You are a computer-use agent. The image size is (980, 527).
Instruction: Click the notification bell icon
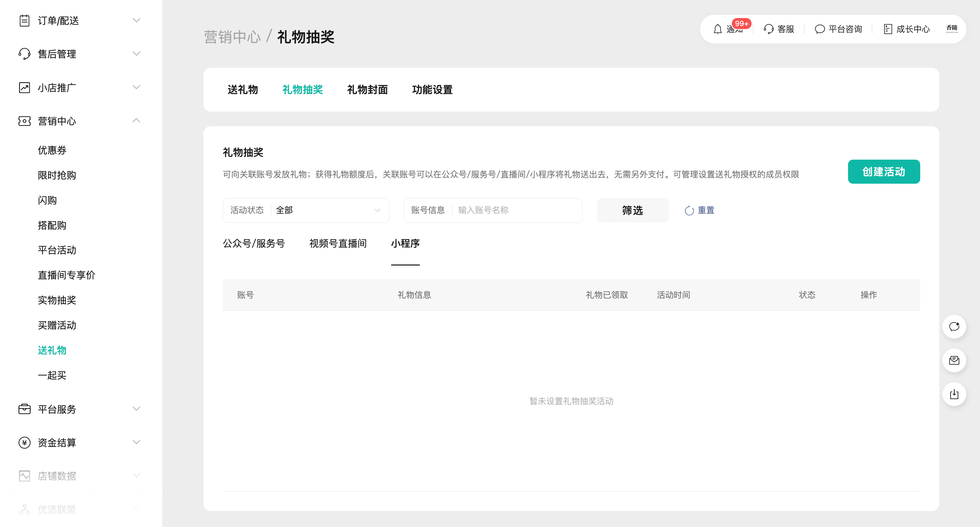click(717, 29)
